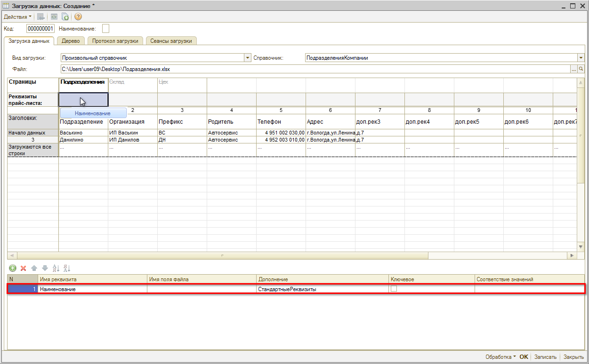This screenshot has width=589, height=364.
Task: Open the file with the magnifier icon
Action: click(x=581, y=69)
